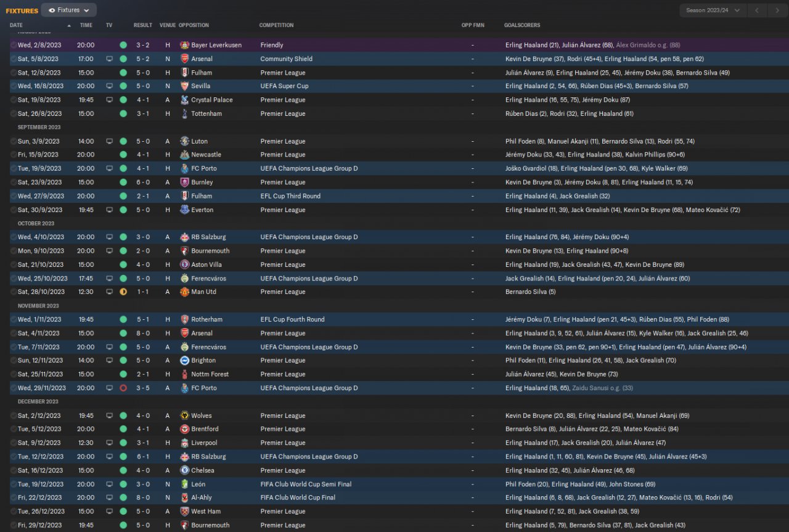Sort by the GOALSCORERS column header
This screenshot has width=789, height=532.
[522, 25]
